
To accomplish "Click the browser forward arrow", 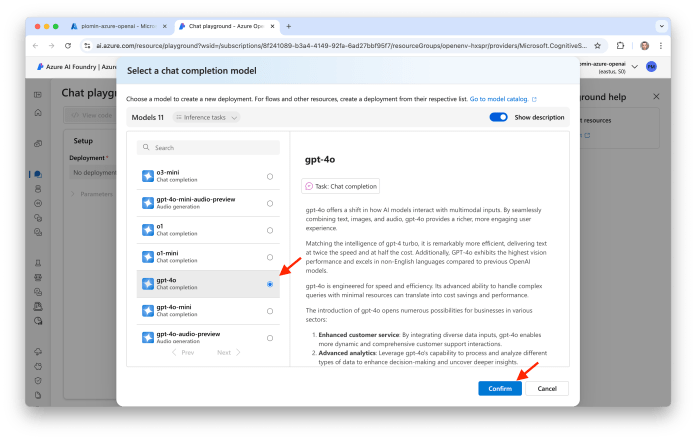I will pyautogui.click(x=51, y=46).
